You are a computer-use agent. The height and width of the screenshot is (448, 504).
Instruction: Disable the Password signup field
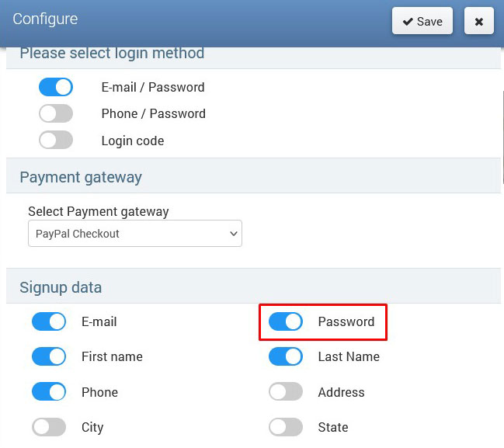[286, 321]
